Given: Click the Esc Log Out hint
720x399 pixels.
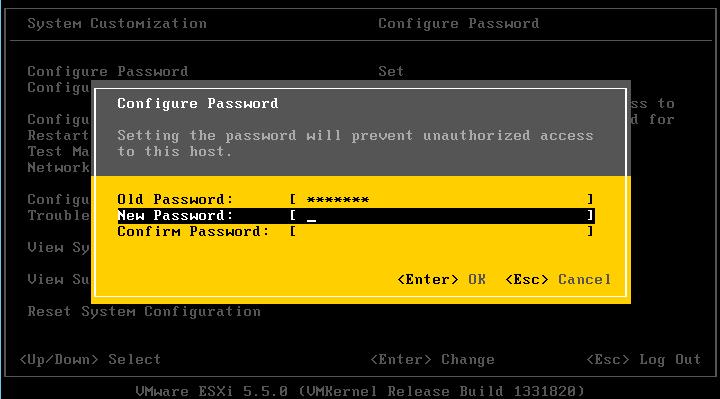Looking at the screenshot, I should click(643, 359).
